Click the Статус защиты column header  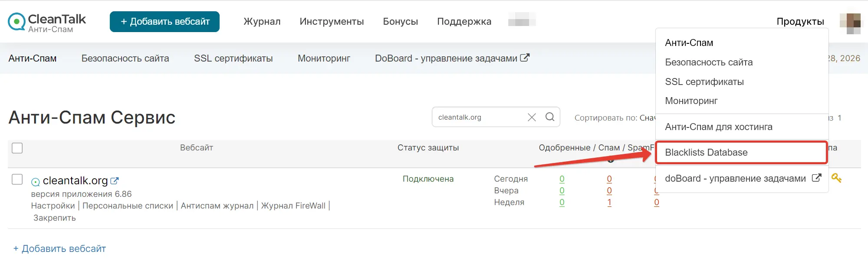pyautogui.click(x=428, y=148)
